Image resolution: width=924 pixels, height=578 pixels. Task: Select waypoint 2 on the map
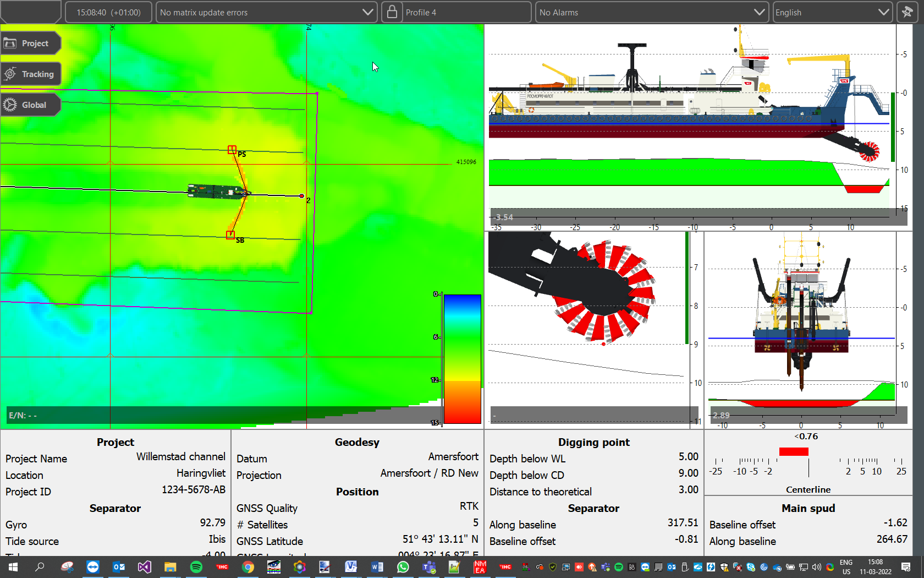click(x=301, y=195)
